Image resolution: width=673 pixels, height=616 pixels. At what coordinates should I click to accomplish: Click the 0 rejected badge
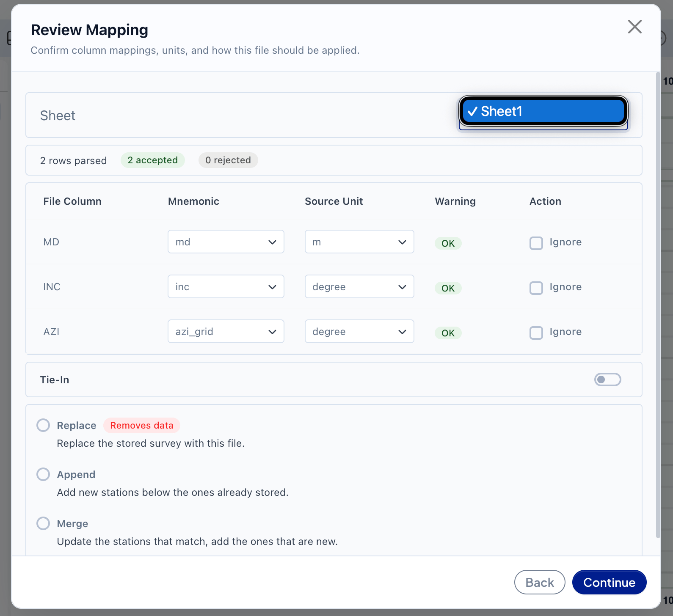(228, 160)
